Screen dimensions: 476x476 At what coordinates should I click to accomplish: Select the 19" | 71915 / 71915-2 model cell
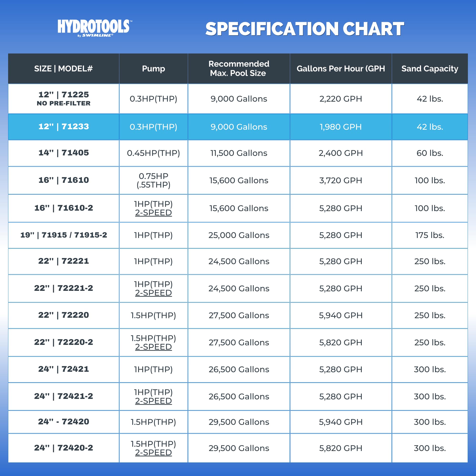(x=64, y=235)
